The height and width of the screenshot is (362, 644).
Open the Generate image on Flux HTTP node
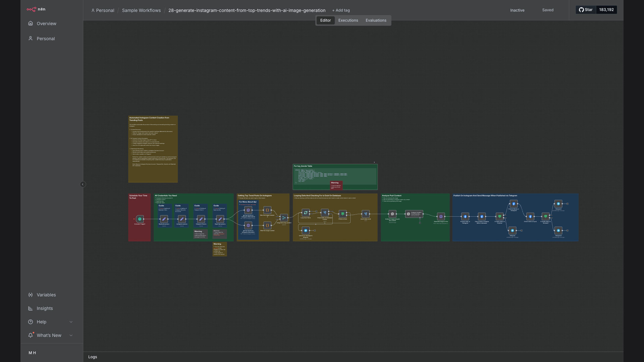coord(441,217)
